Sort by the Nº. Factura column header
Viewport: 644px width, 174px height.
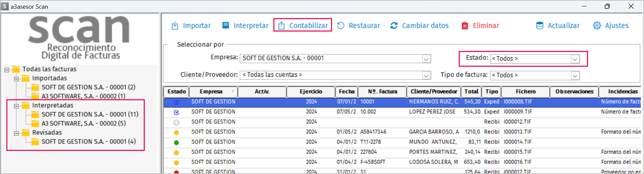tap(382, 92)
